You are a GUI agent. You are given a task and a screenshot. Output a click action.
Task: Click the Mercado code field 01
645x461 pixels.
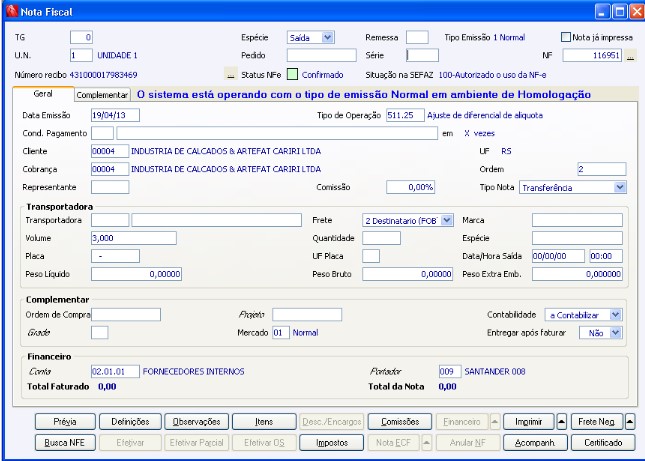click(281, 332)
